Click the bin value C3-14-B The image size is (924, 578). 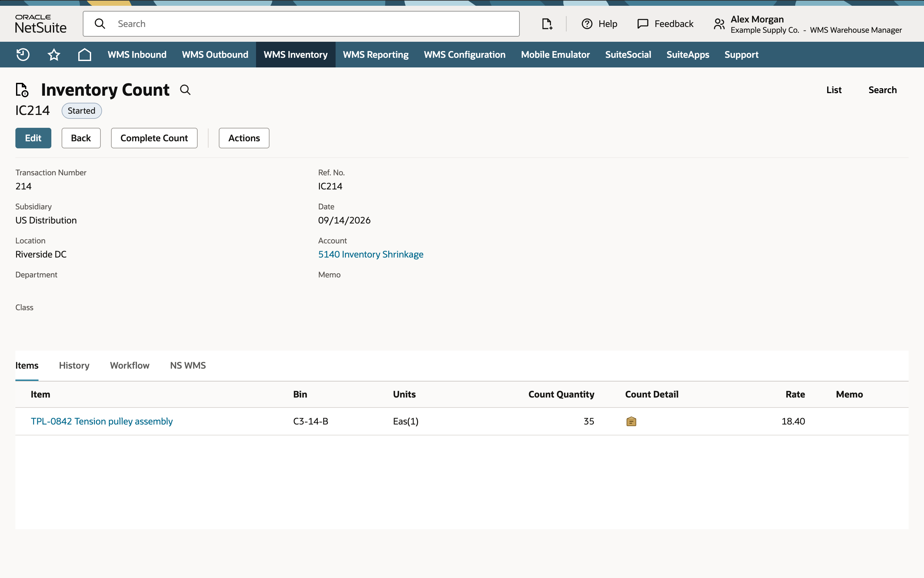(x=311, y=421)
